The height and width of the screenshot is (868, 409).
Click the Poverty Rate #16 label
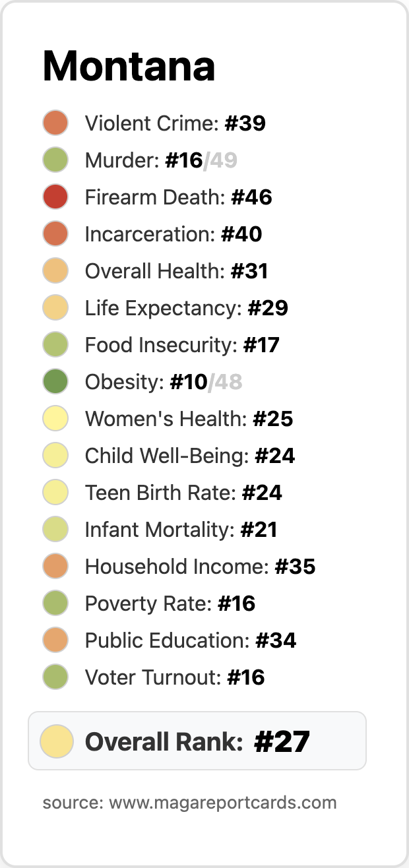[x=170, y=604]
